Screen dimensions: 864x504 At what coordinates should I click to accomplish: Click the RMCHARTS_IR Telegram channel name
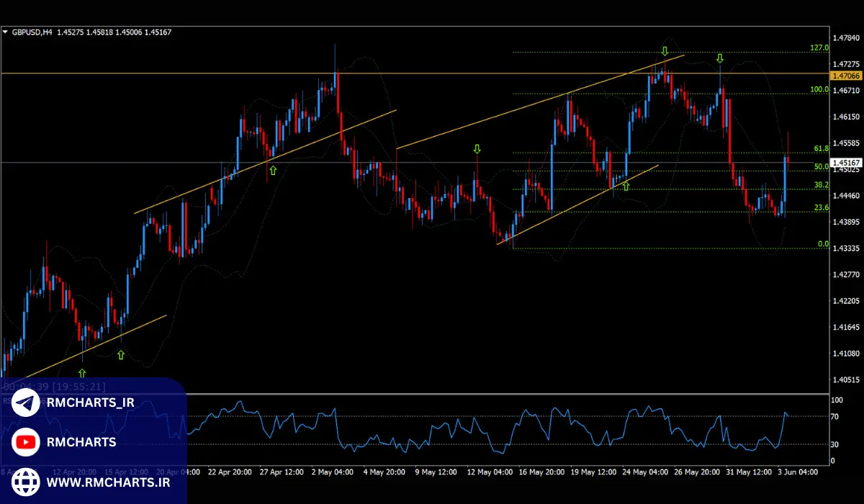click(90, 403)
